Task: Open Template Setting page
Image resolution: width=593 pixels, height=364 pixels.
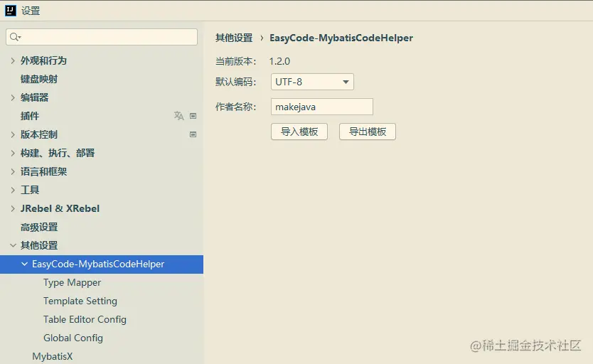Action: (80, 301)
